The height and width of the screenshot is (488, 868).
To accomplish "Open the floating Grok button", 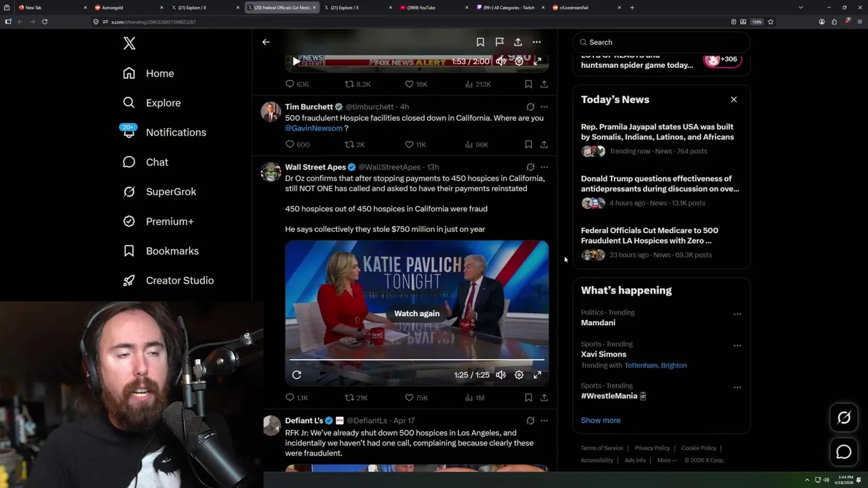I will [x=844, y=418].
